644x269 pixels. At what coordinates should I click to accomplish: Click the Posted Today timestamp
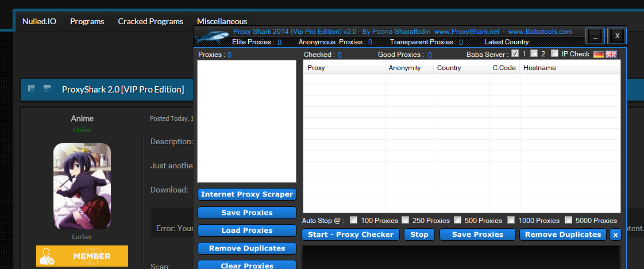tap(171, 118)
